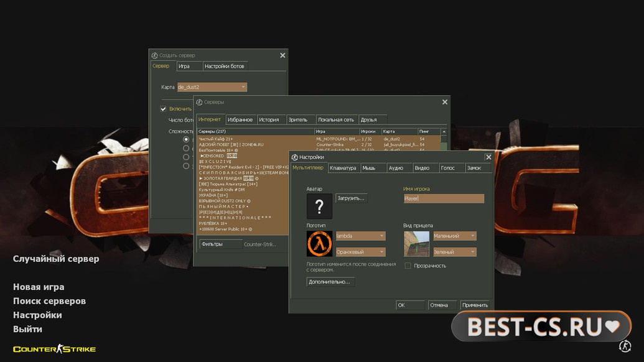This screenshot has height=362, width=644.
Task: Open the Избранное tab
Action: [240, 120]
